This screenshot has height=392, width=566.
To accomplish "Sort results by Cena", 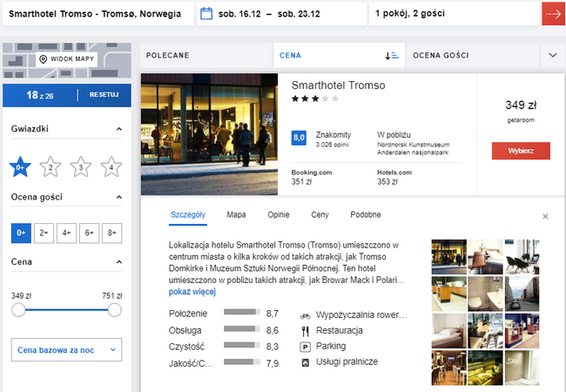I will tap(340, 55).
